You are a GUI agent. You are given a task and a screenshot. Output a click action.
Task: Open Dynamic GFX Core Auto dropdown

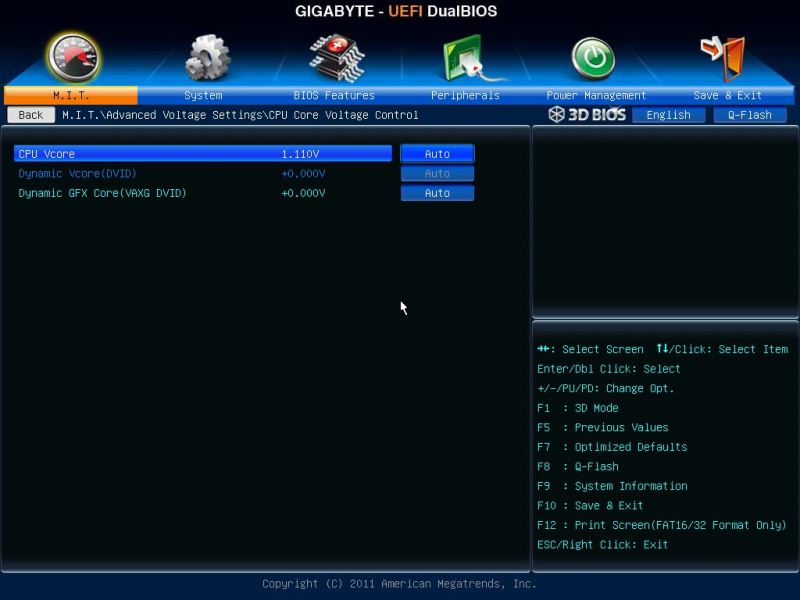tap(437, 193)
